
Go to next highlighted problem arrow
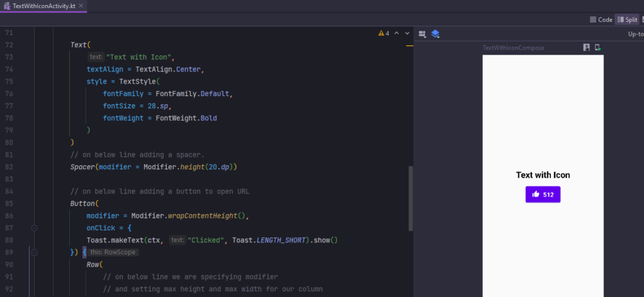pyautogui.click(x=407, y=33)
